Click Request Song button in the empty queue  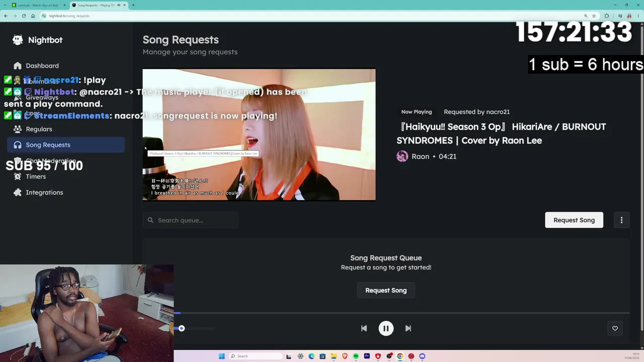point(386,291)
